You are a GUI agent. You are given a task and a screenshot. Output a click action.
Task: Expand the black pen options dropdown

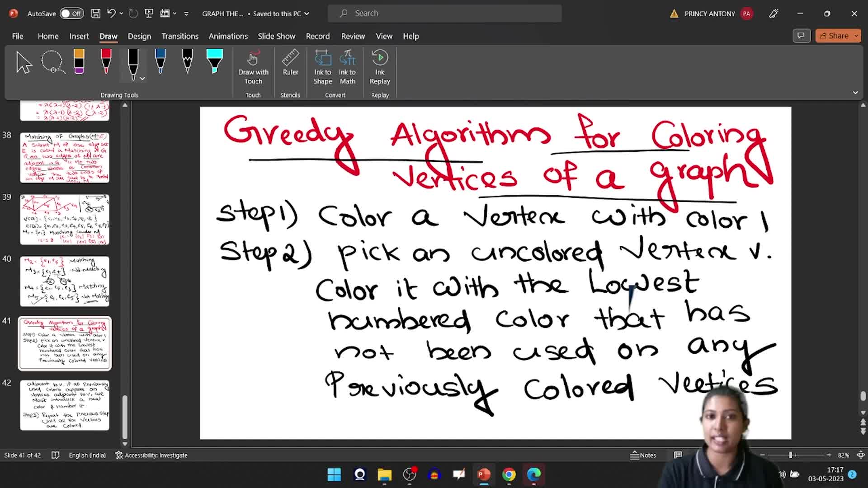pos(142,79)
